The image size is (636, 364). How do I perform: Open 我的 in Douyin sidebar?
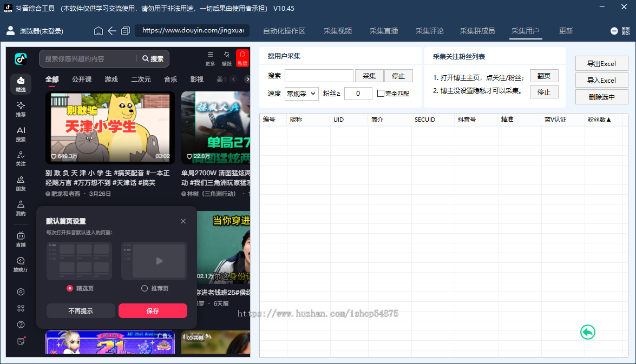click(x=21, y=208)
